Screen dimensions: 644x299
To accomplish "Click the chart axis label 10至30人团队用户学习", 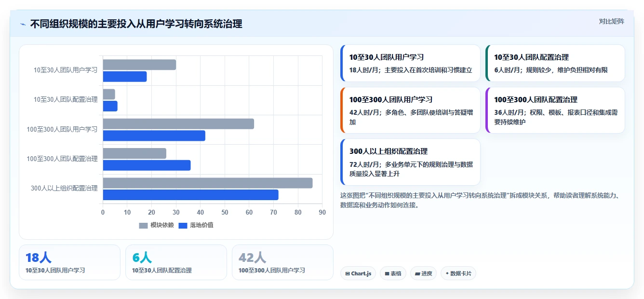I will (66, 70).
